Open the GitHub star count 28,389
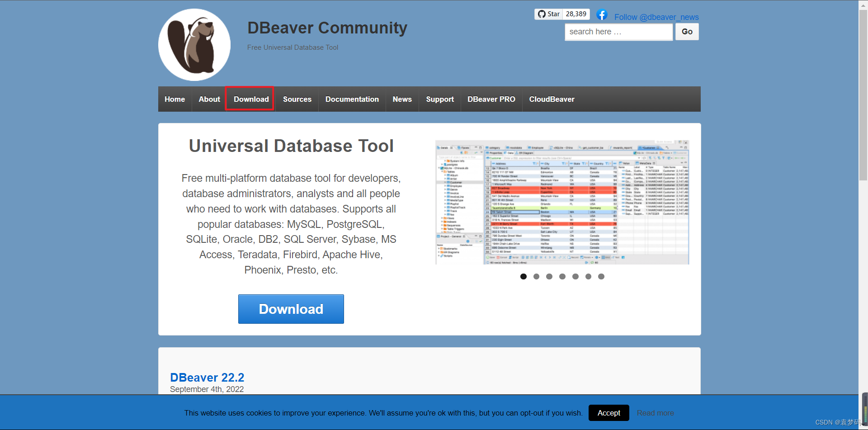Image resolution: width=868 pixels, height=430 pixels. [576, 14]
